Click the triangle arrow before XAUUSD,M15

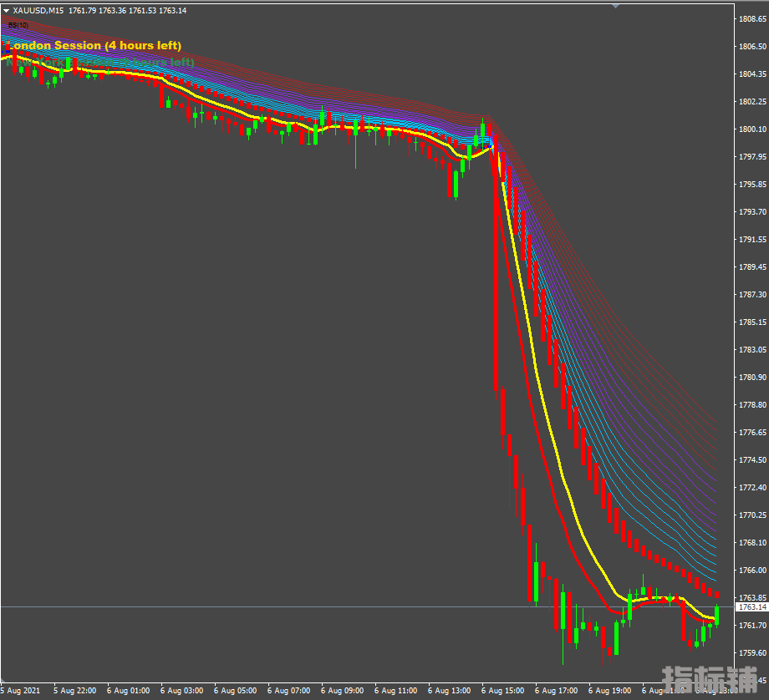[7, 10]
